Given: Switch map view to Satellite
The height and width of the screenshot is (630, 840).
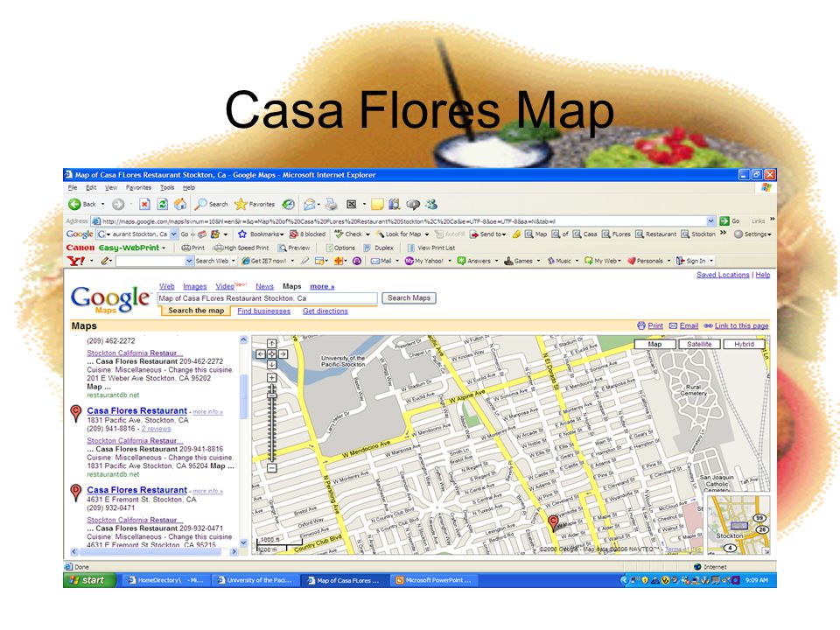Looking at the screenshot, I should [x=699, y=344].
